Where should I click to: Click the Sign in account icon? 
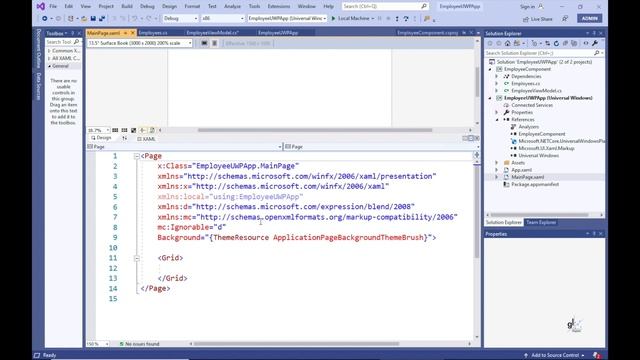coord(541,7)
